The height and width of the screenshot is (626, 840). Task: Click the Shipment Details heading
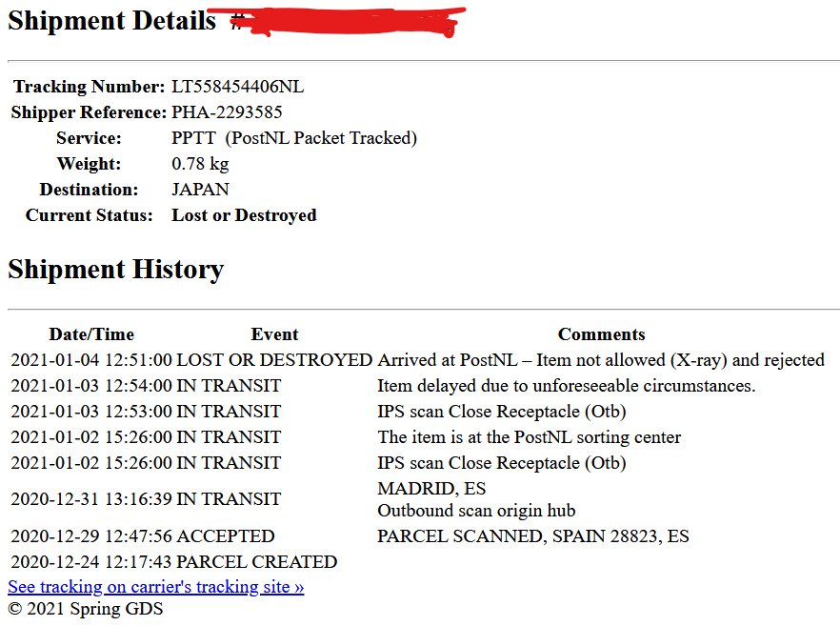tap(112, 21)
